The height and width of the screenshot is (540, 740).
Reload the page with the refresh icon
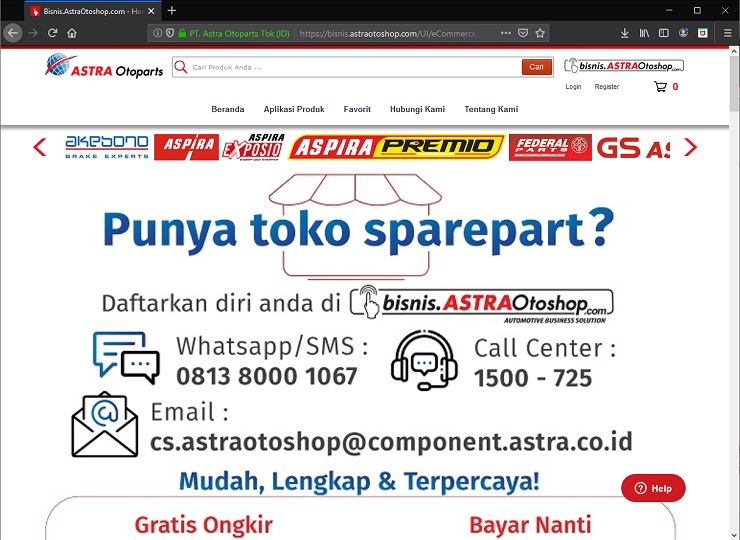52,33
